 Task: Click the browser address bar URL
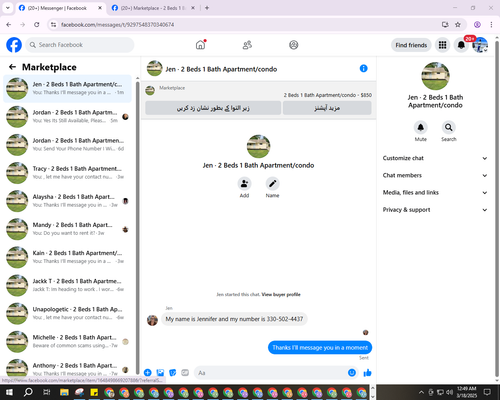click(117, 25)
